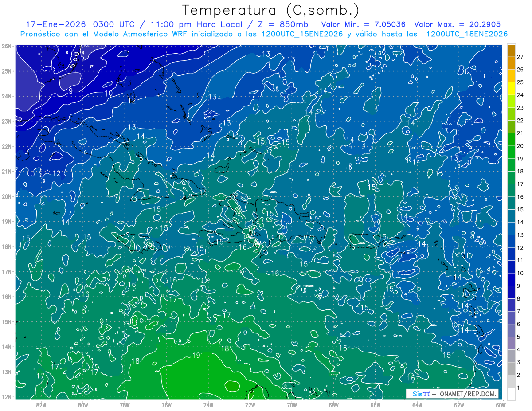Click the '70W' longitude axis label
Viewport: 532px width, 411px height.
292,404
